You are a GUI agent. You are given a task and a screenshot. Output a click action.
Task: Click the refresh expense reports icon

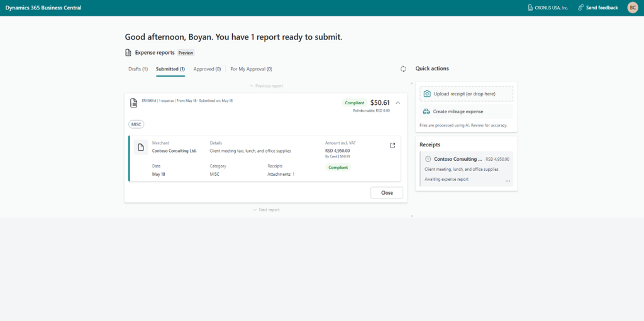(x=403, y=69)
